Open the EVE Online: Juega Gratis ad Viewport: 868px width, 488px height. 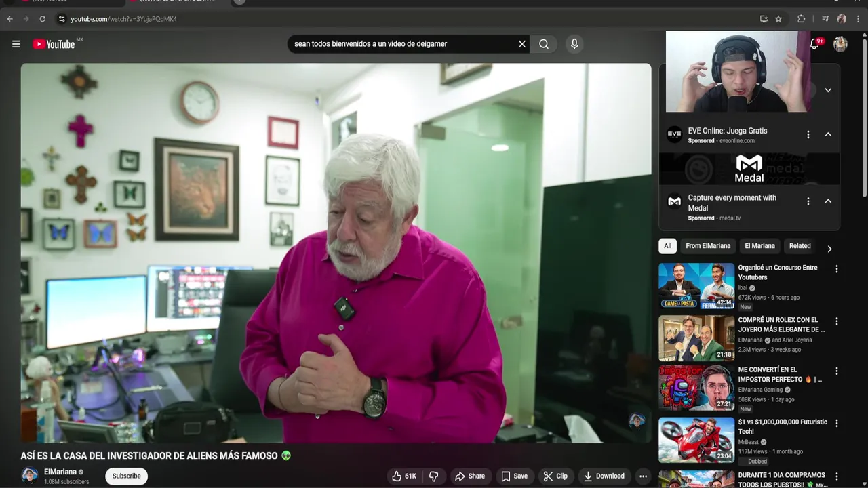coord(727,131)
